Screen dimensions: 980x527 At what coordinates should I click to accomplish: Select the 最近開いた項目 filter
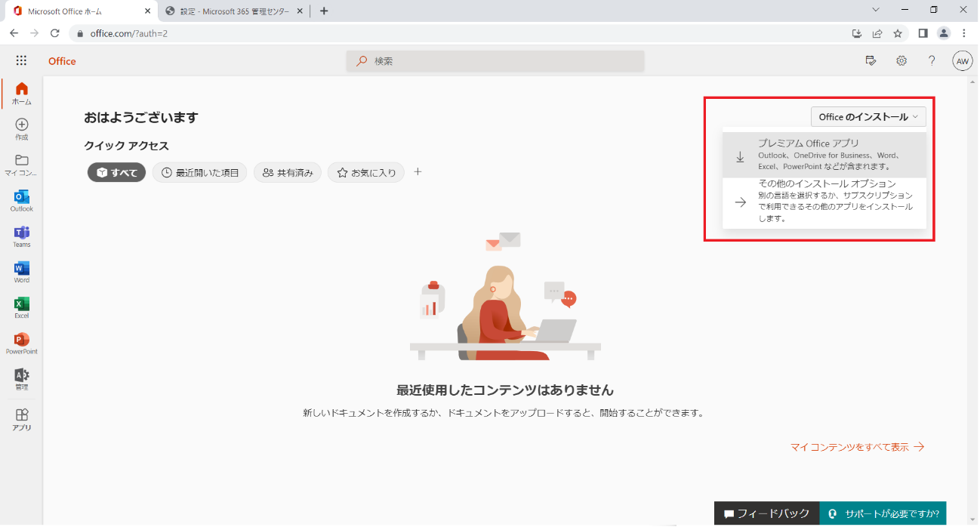pyautogui.click(x=199, y=173)
